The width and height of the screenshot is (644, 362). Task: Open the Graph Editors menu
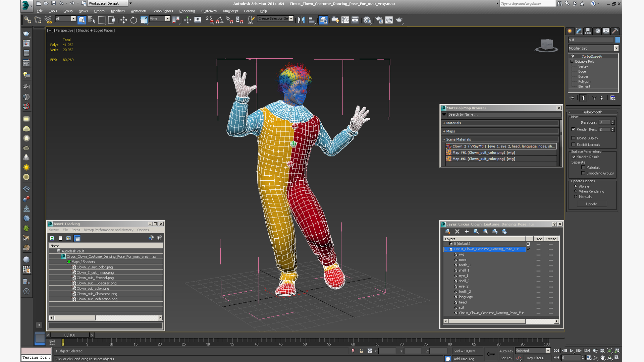click(162, 11)
